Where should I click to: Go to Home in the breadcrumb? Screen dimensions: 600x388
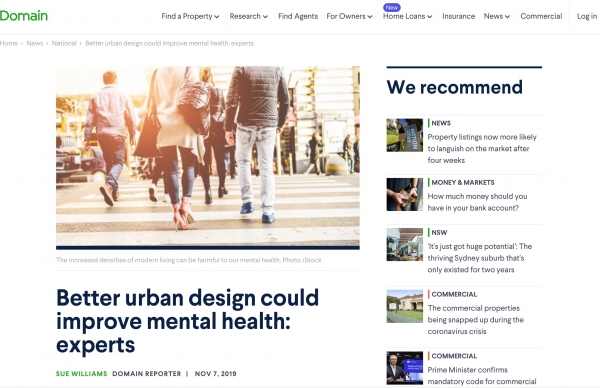coord(9,43)
